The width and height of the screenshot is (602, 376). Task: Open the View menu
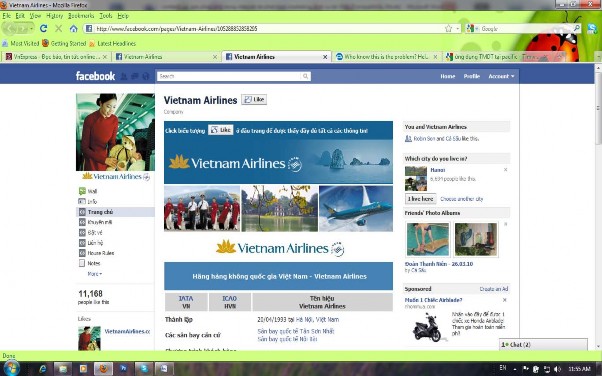tap(35, 16)
